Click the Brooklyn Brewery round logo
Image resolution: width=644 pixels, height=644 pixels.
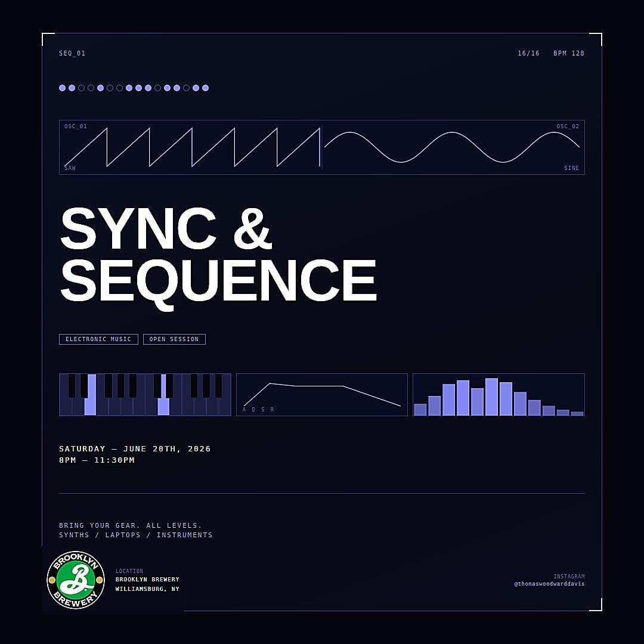tap(76, 580)
